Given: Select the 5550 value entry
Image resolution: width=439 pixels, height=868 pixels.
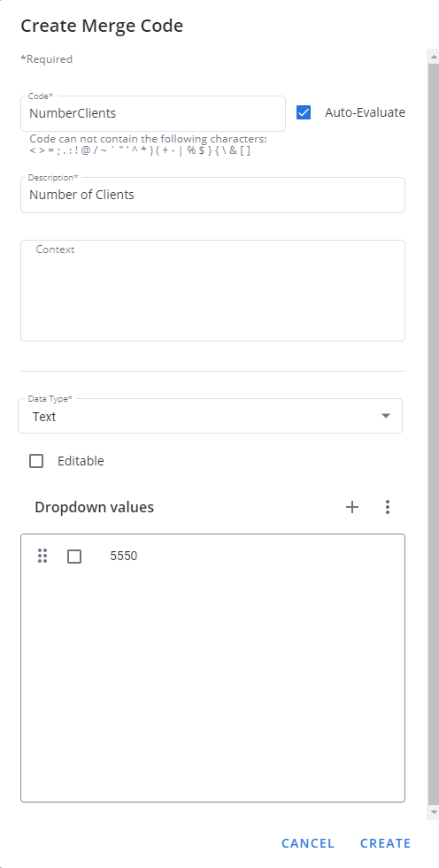Looking at the screenshot, I should pyautogui.click(x=123, y=556).
